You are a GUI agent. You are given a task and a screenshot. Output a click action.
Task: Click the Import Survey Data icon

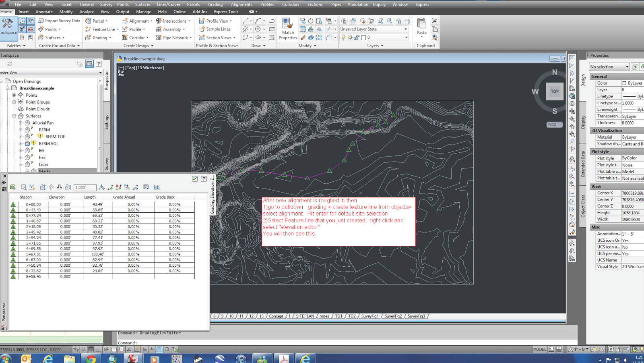[41, 21]
